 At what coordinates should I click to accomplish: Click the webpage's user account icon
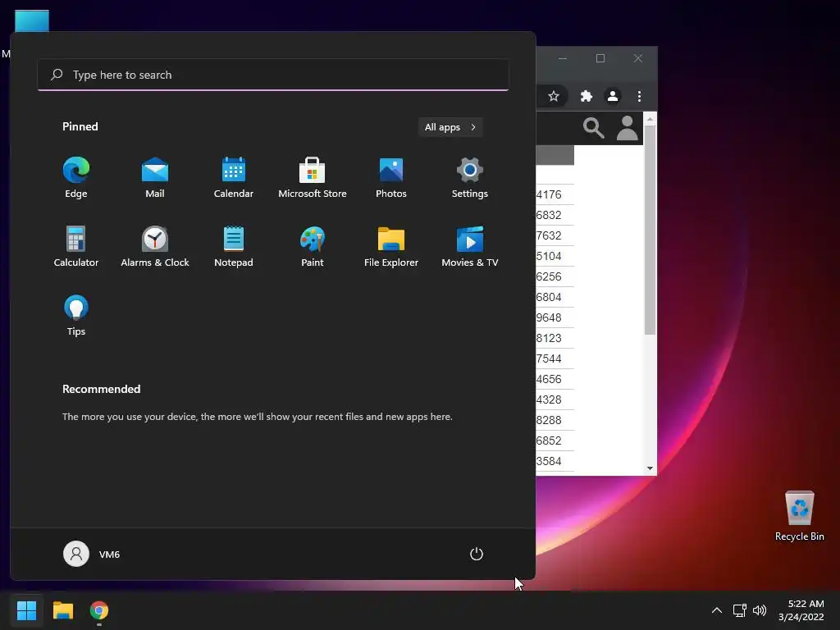click(628, 129)
